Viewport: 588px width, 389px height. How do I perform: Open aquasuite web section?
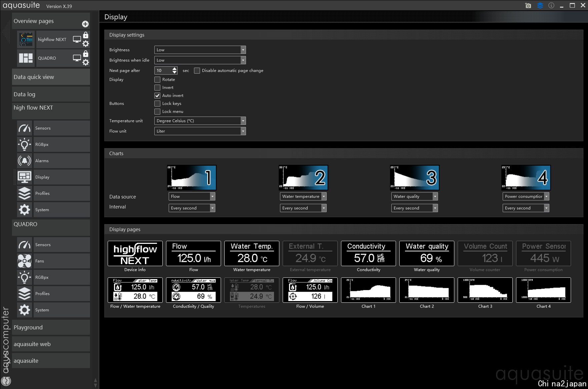point(51,344)
